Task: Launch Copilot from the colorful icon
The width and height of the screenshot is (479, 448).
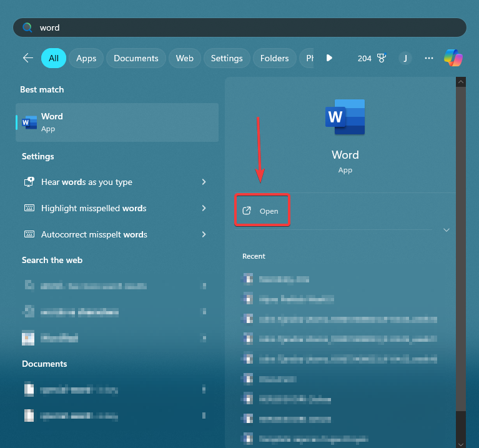Action: tap(453, 57)
